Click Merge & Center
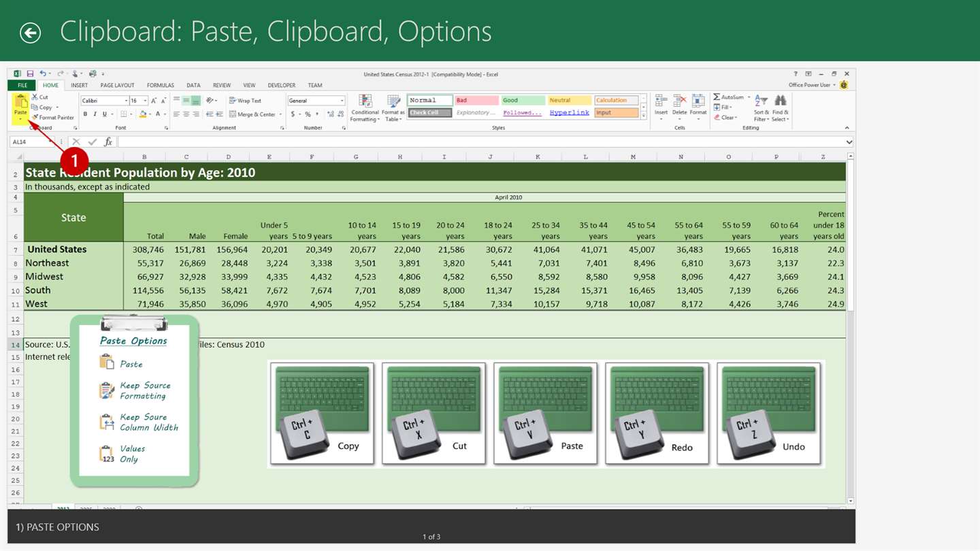Image resolution: width=980 pixels, height=551 pixels. tap(252, 114)
